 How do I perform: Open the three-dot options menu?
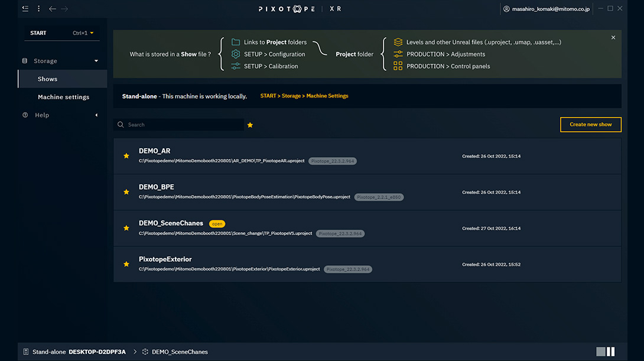coord(38,9)
